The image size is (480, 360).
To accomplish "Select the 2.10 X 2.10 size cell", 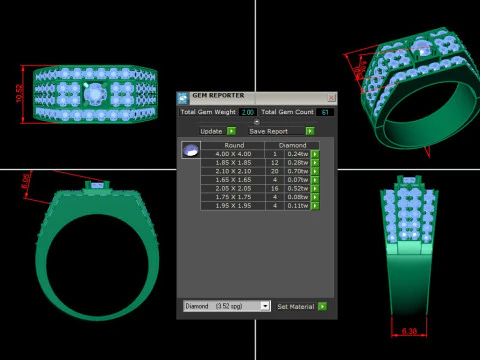I will pyautogui.click(x=233, y=171).
